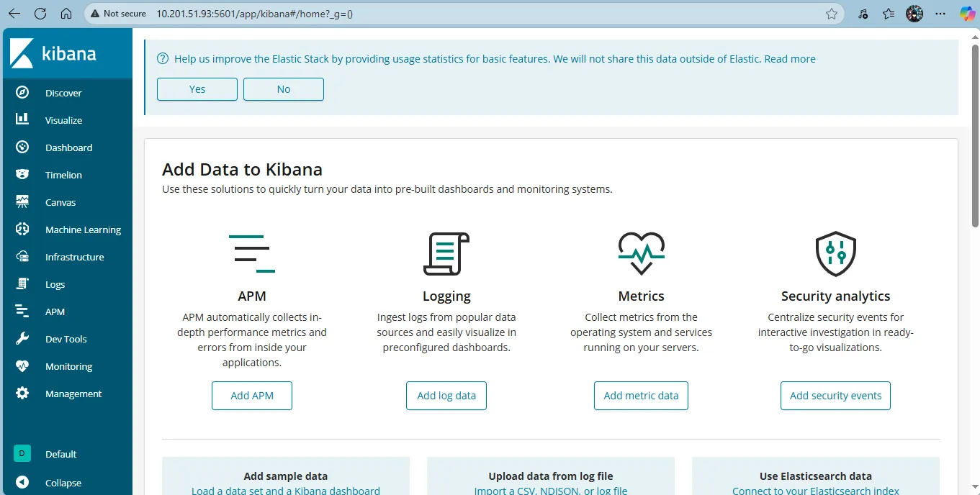The height and width of the screenshot is (495, 980).
Task: Open Copilot icon in browser toolbar
Action: (x=968, y=13)
